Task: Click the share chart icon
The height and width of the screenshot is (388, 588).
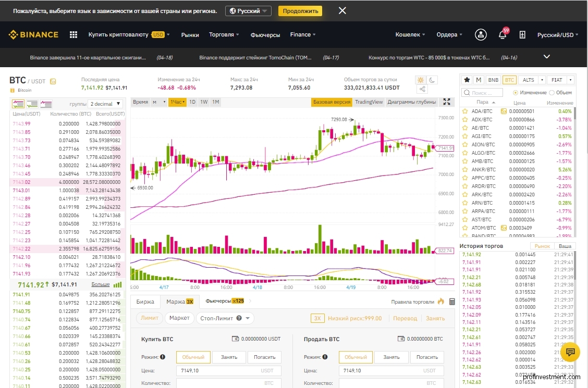Action: pyautogui.click(x=422, y=89)
